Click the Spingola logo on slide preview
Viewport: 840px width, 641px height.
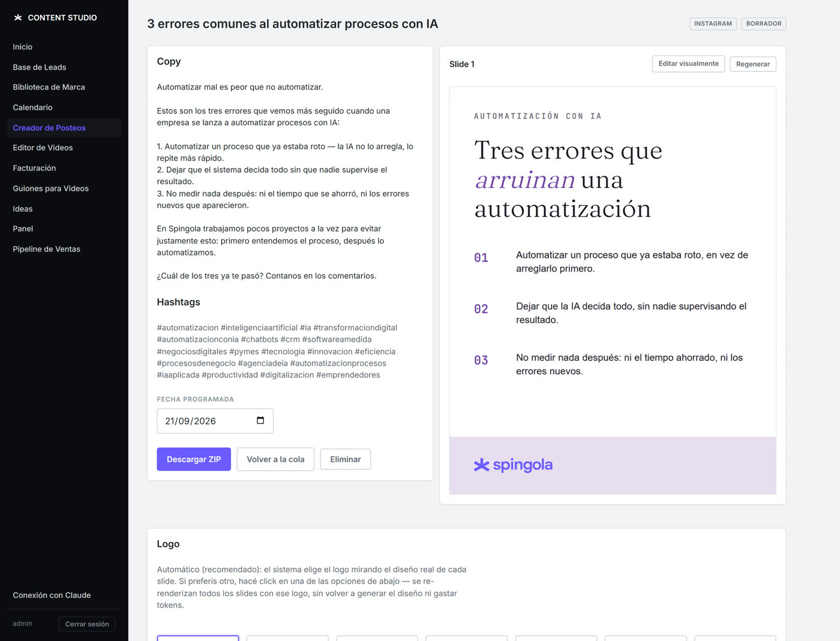click(513, 465)
